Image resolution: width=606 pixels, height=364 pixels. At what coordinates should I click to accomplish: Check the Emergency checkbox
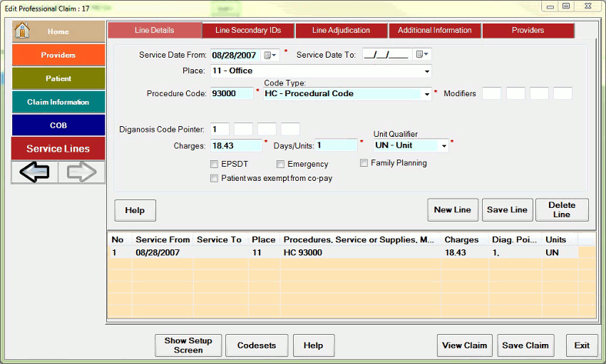pos(281,164)
